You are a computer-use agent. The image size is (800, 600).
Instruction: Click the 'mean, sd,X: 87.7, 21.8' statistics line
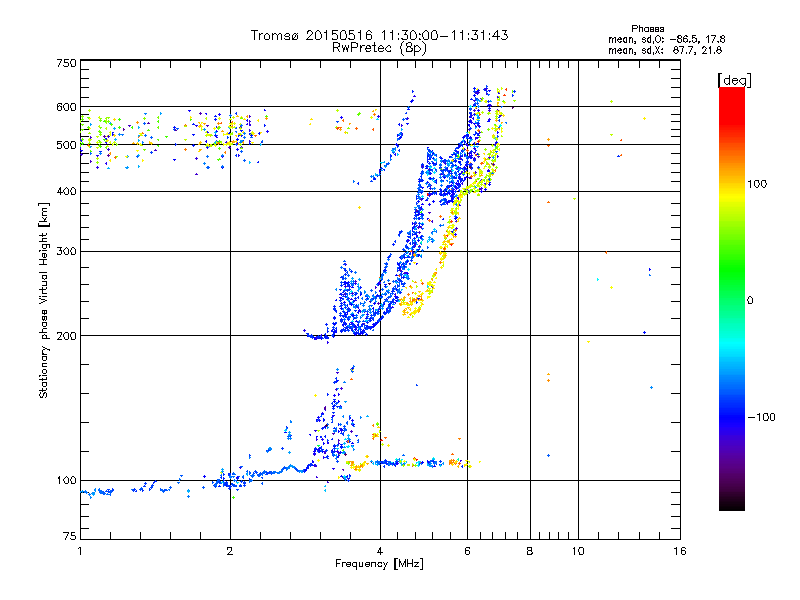click(665, 50)
